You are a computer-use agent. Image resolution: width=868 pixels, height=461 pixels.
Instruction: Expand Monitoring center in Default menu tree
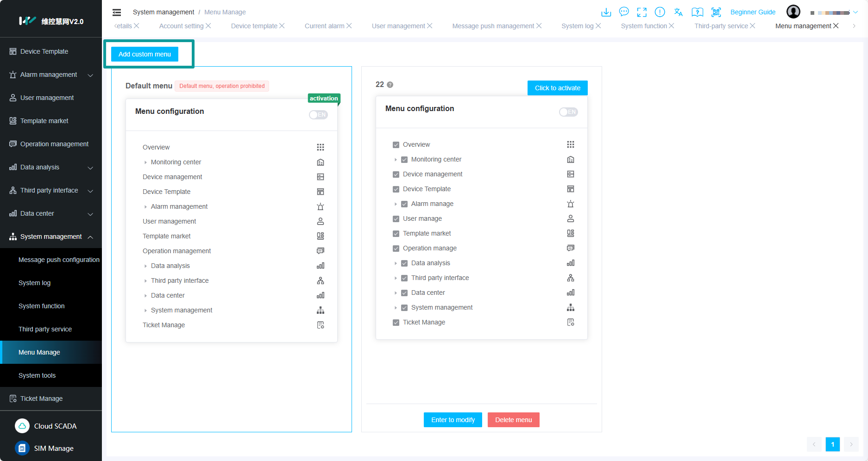click(x=145, y=162)
